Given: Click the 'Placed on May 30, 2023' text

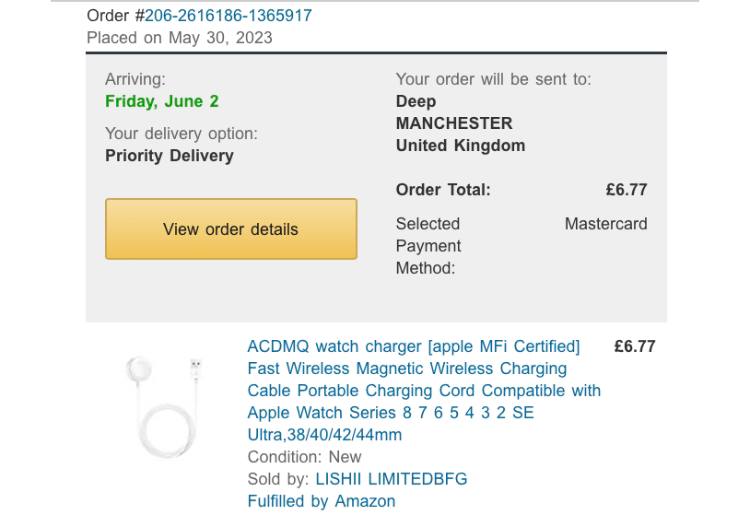Looking at the screenshot, I should click(x=179, y=38).
